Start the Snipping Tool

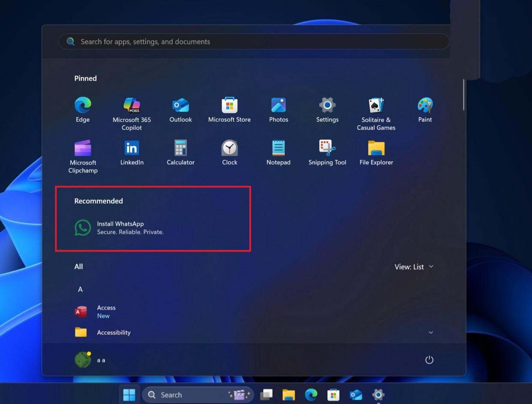coord(327,153)
